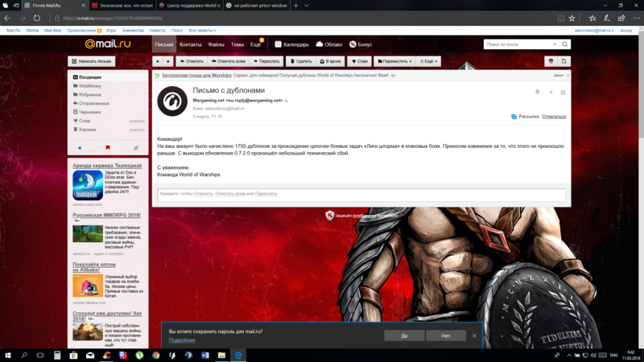The image size is (644, 362).
Task: Switch to the Письма tab
Action: click(164, 44)
